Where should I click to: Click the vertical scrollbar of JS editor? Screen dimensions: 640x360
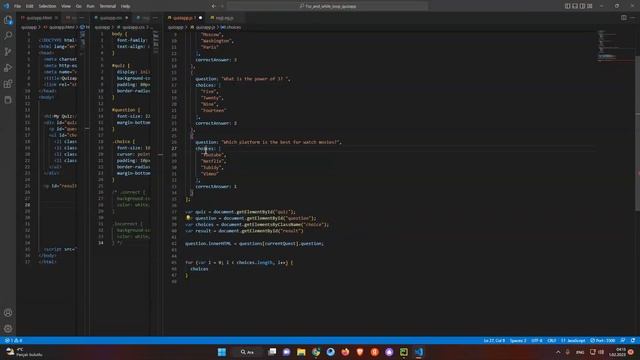[638, 133]
